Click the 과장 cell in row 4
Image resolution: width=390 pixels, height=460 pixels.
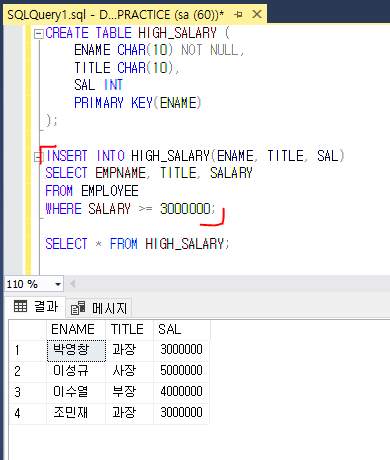point(129,413)
